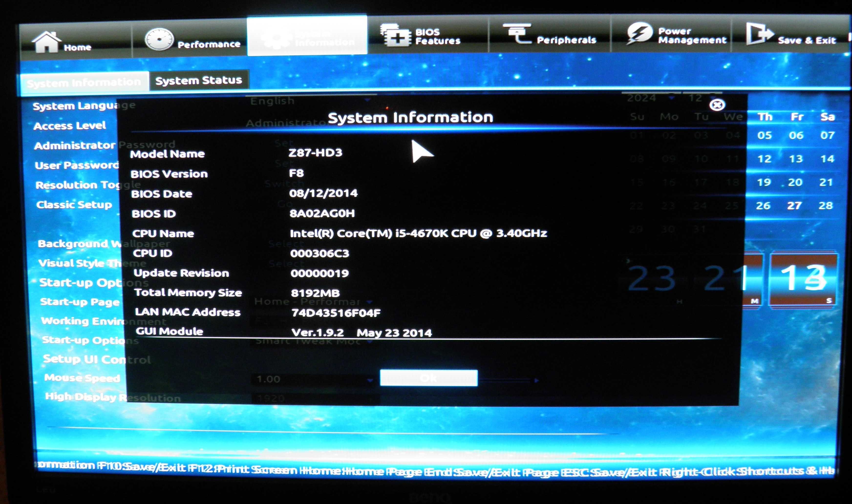The image size is (852, 504).
Task: Click the Sa weekday column header
Action: pos(828,117)
